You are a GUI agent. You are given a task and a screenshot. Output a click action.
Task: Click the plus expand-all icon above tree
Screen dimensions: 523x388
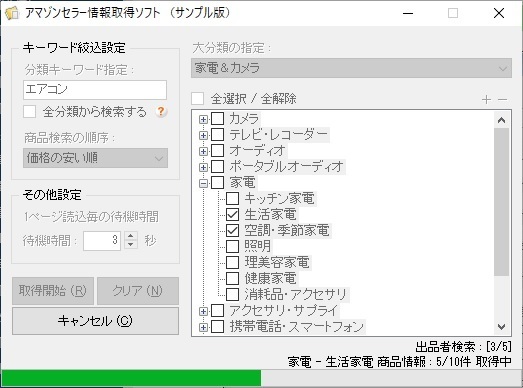[x=486, y=99]
